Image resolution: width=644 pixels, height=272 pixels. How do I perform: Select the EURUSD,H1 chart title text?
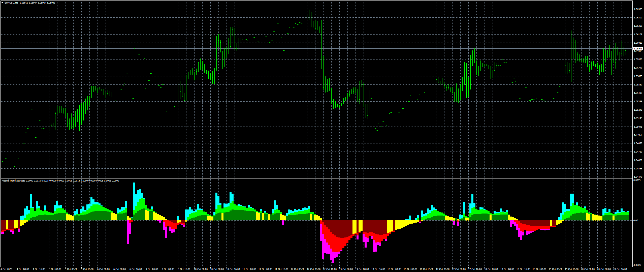11,3
